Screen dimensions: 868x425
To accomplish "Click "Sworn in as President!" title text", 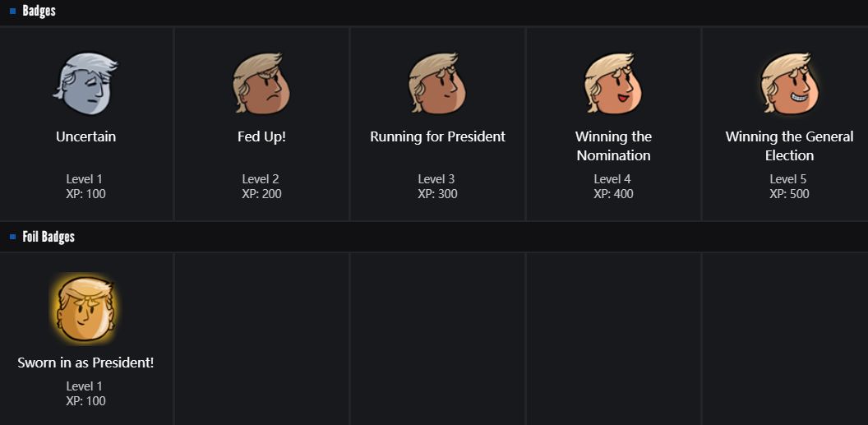I will (85, 363).
